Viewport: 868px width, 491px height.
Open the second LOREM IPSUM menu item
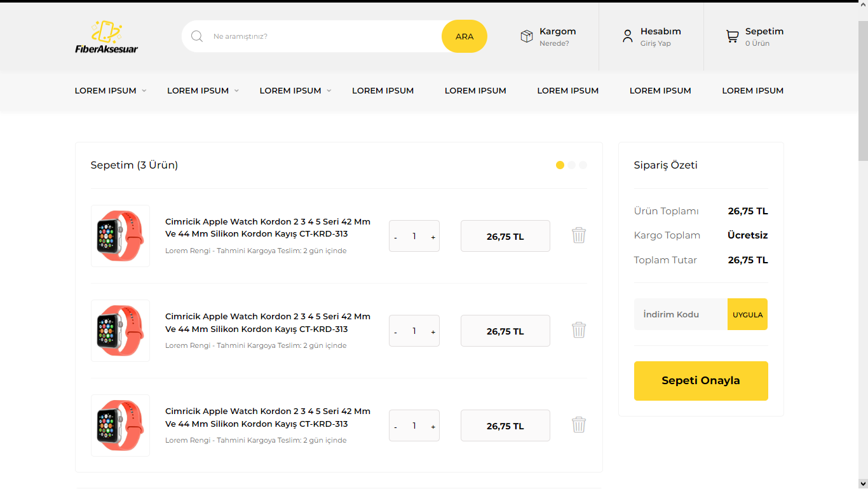point(198,91)
